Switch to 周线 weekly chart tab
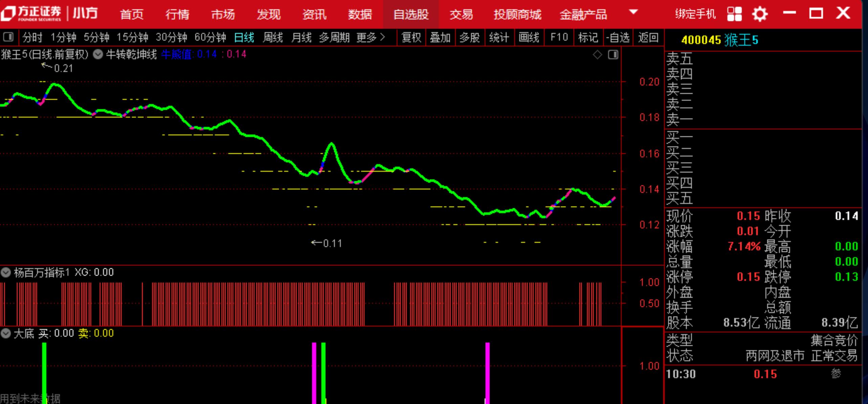868x404 pixels. (x=272, y=37)
